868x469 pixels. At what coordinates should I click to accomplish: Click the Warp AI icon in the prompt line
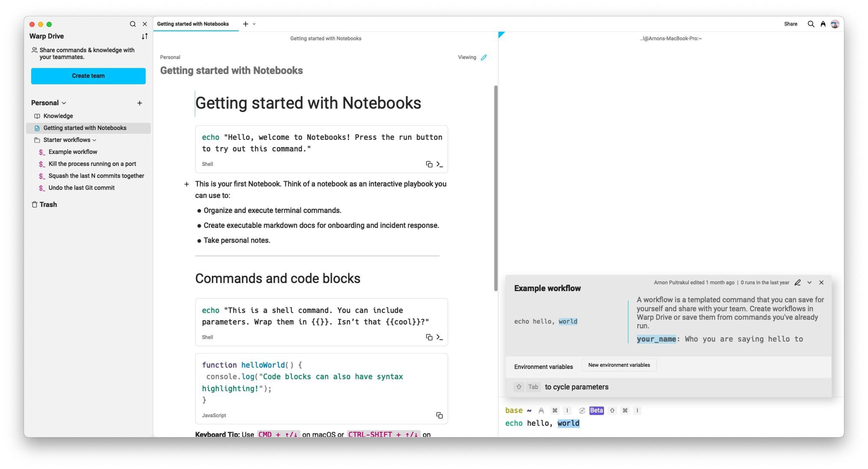tap(541, 411)
